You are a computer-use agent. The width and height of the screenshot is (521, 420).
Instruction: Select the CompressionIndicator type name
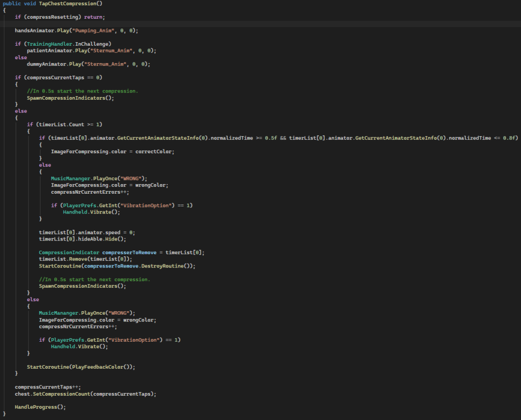tap(69, 252)
